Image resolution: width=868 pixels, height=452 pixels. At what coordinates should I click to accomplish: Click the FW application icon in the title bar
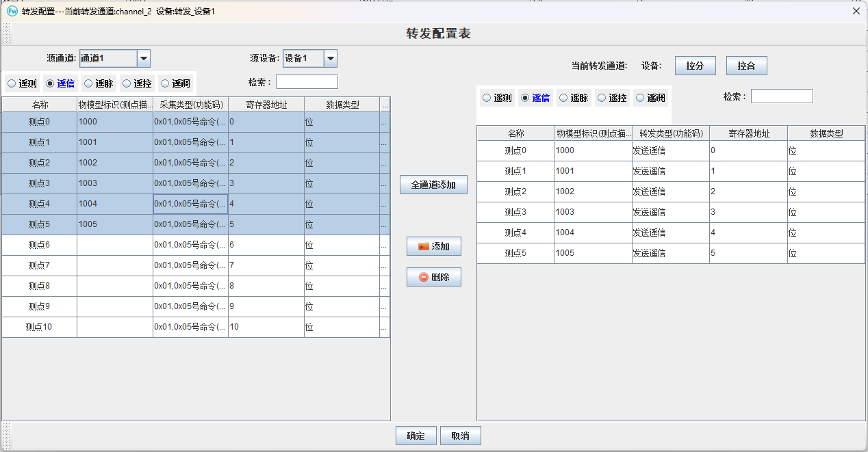point(12,11)
